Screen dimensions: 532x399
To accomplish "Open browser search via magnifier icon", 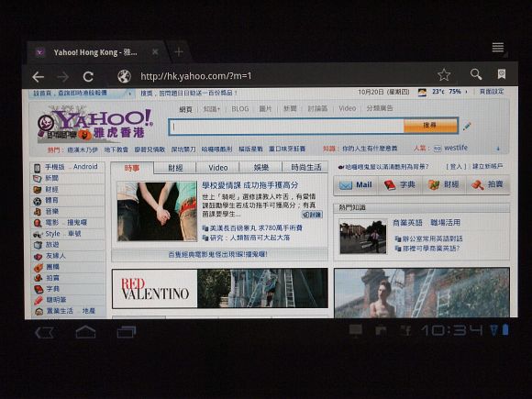I will pyautogui.click(x=476, y=74).
